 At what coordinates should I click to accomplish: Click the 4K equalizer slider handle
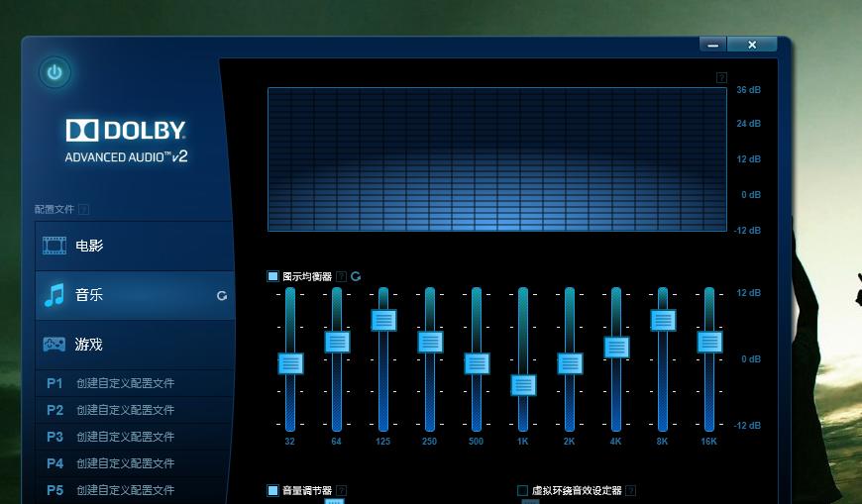tap(616, 348)
